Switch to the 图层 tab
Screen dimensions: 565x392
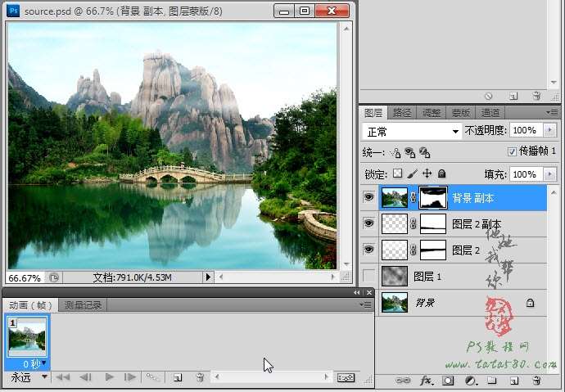[373, 113]
